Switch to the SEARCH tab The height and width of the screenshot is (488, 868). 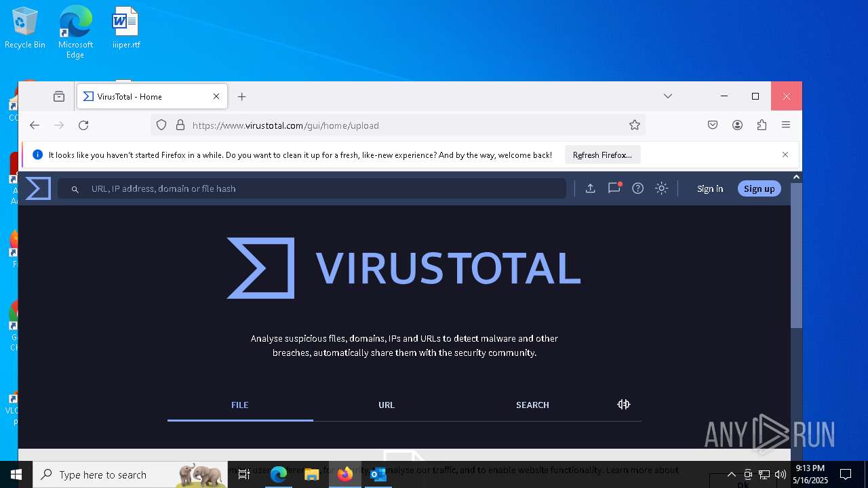pos(532,405)
